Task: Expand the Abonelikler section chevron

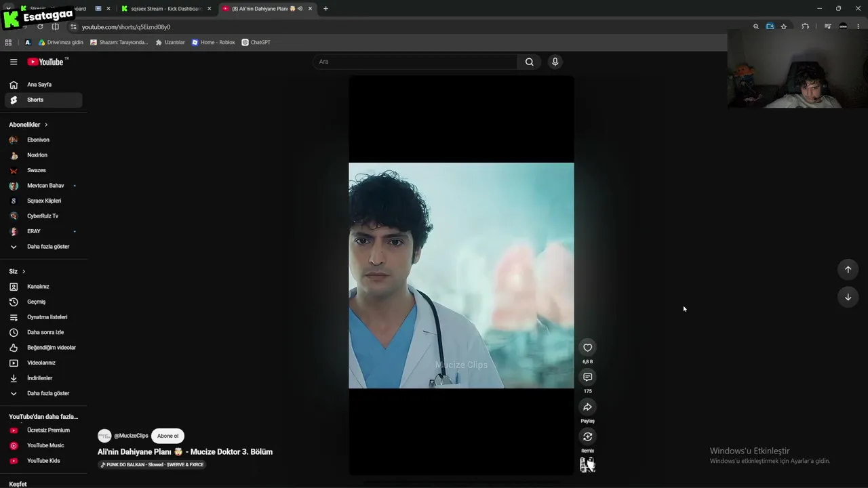Action: tap(46, 125)
